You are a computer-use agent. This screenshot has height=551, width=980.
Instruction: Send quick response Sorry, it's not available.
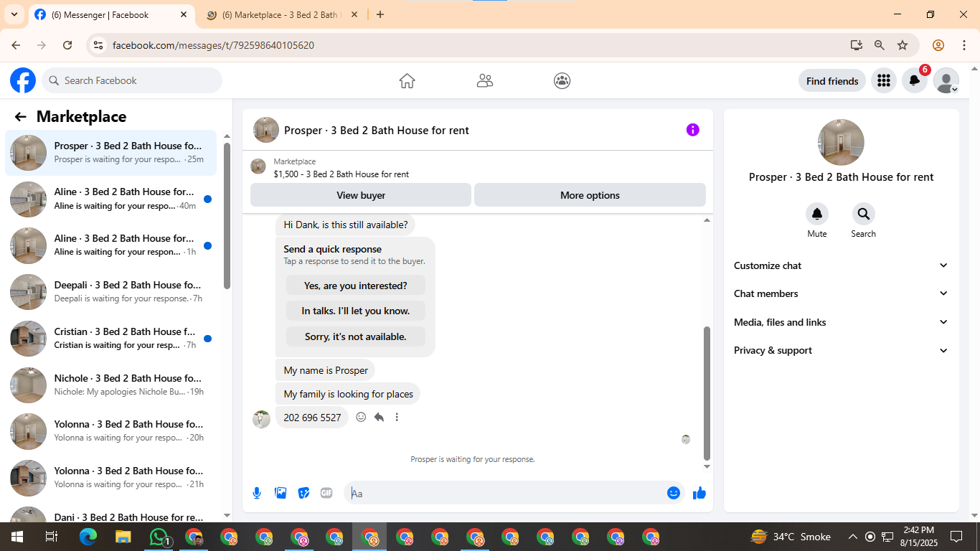coord(356,336)
